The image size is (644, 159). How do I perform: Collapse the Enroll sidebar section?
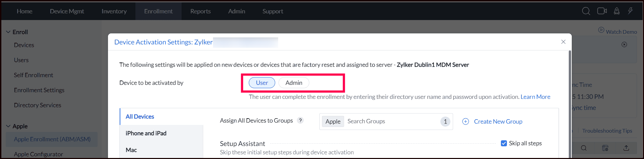(x=8, y=32)
